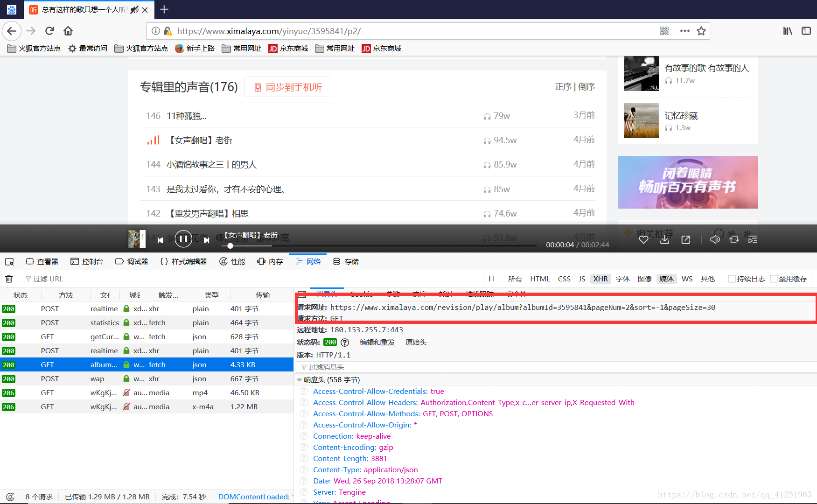817x504 pixels.
Task: Select the album GET json request row
Action: click(x=147, y=364)
